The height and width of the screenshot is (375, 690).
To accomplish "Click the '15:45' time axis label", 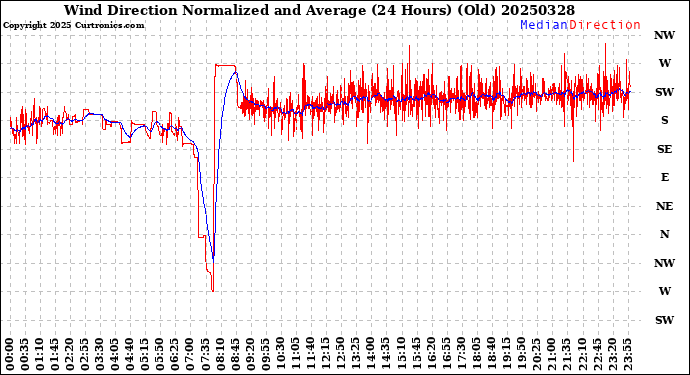I will click(415, 354).
